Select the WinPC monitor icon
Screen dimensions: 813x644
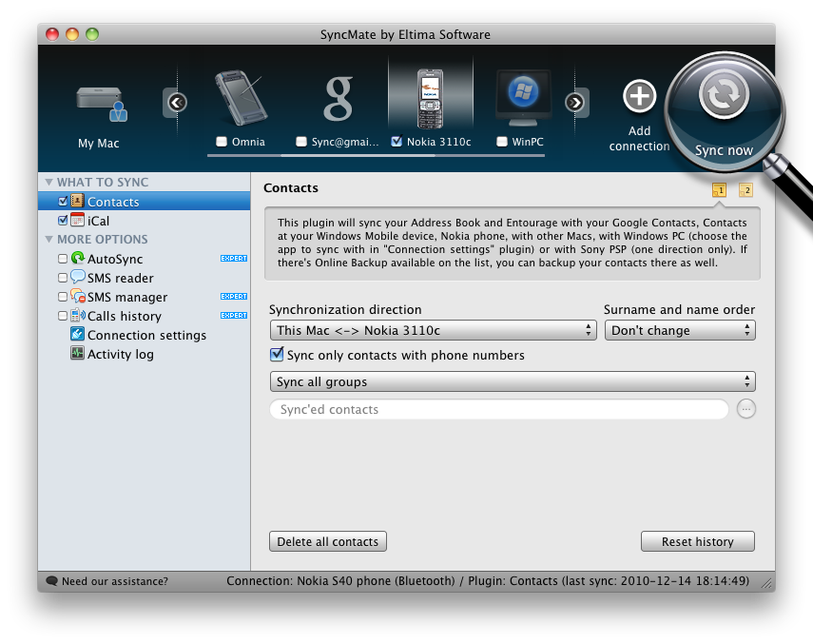[x=523, y=99]
